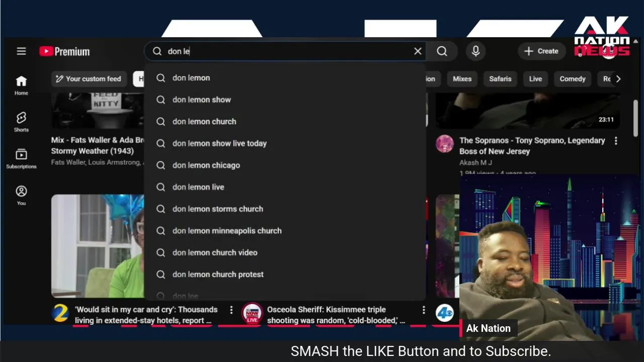The height and width of the screenshot is (362, 644).
Task: Open 'The Sopranos - Tony Soprano' video title
Action: click(x=532, y=146)
